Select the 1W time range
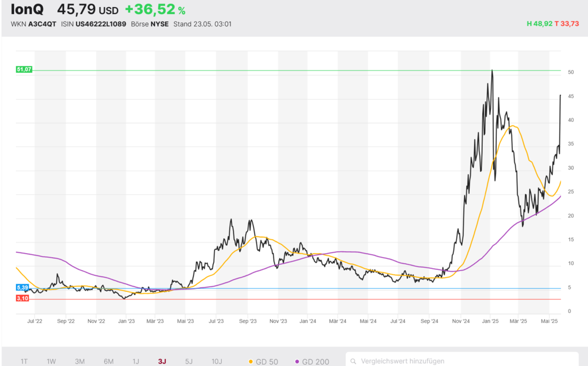The image size is (588, 366). 51,361
